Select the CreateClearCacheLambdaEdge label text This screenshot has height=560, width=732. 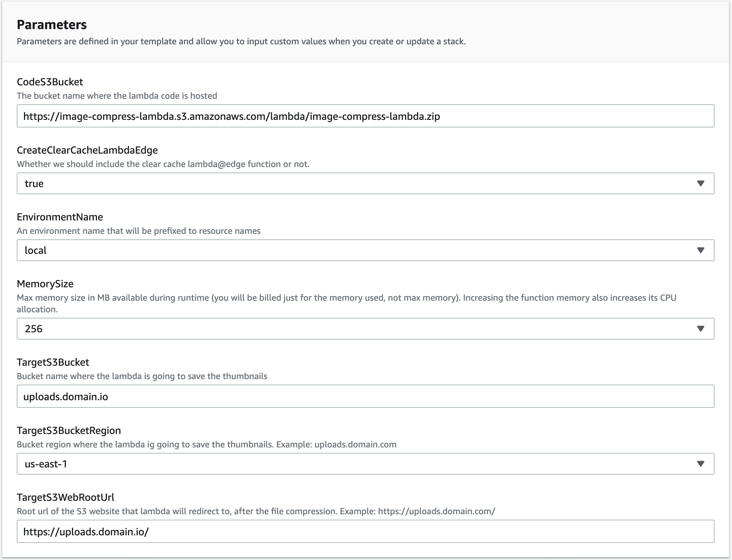pos(87,150)
